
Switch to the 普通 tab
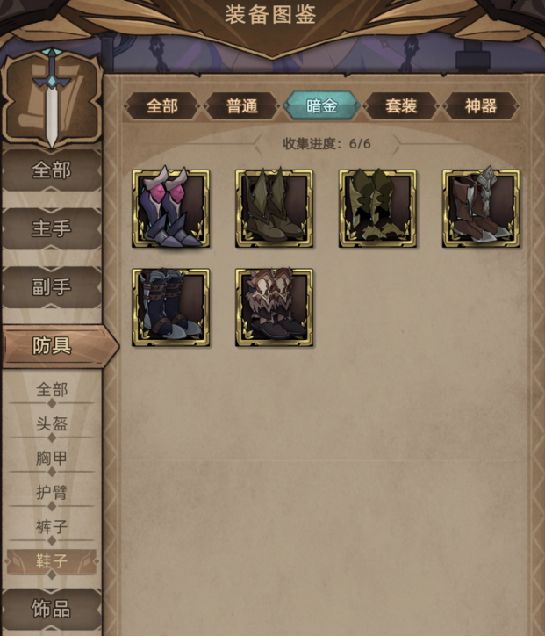click(x=242, y=106)
